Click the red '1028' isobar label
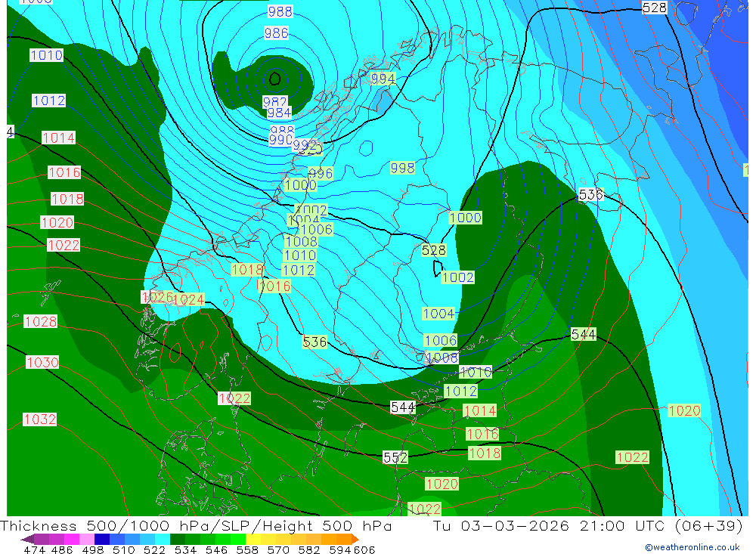 [41, 321]
